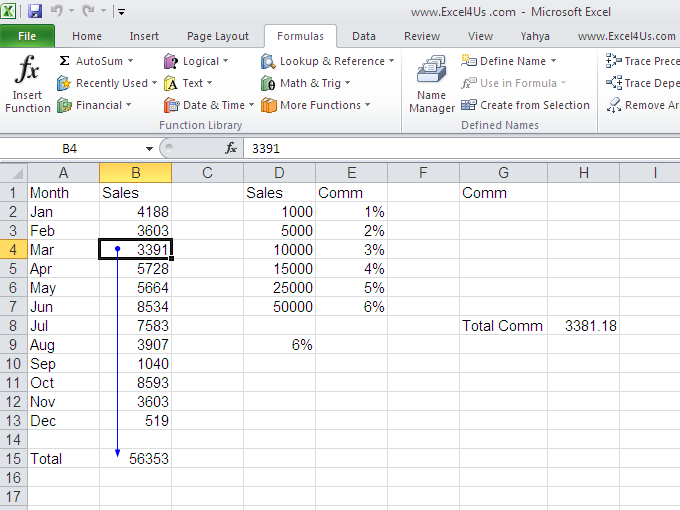Expand the Define Name dropdown arrow
The width and height of the screenshot is (680, 510).
(553, 61)
